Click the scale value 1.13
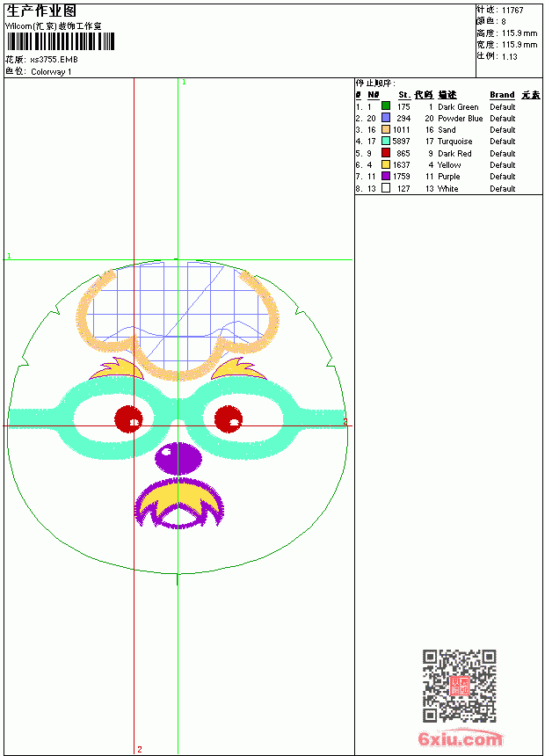 pyautogui.click(x=509, y=56)
